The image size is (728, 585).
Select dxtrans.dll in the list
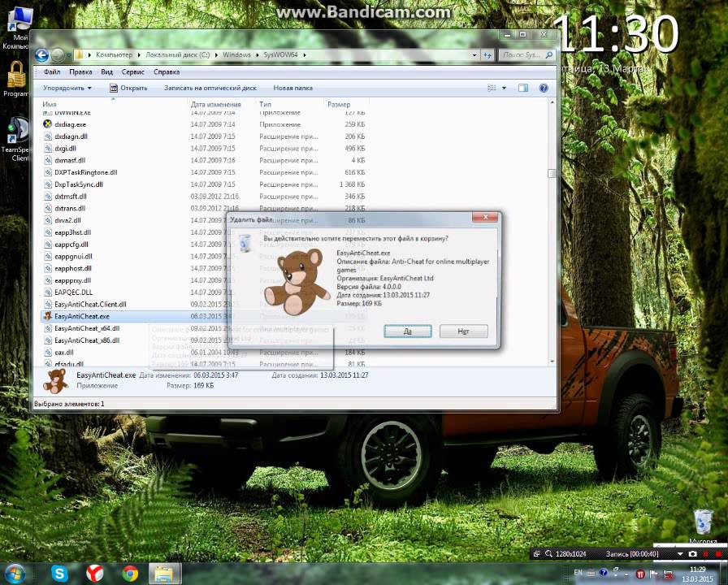coord(70,209)
